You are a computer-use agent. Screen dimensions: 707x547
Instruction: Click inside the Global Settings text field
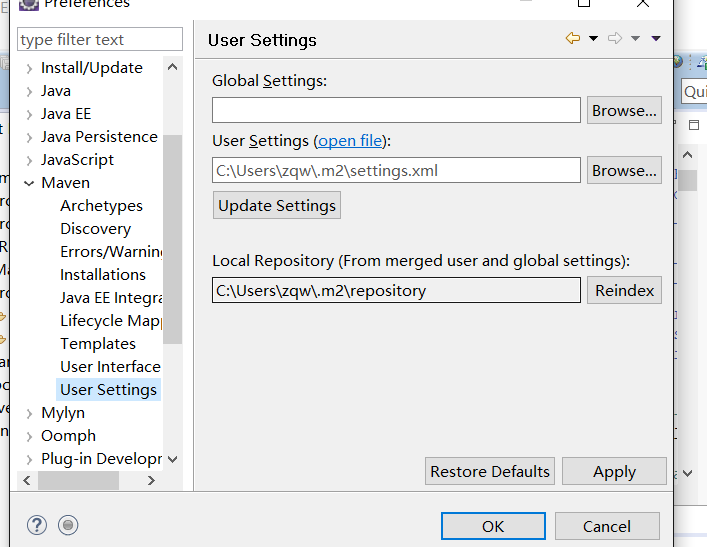click(x=396, y=111)
